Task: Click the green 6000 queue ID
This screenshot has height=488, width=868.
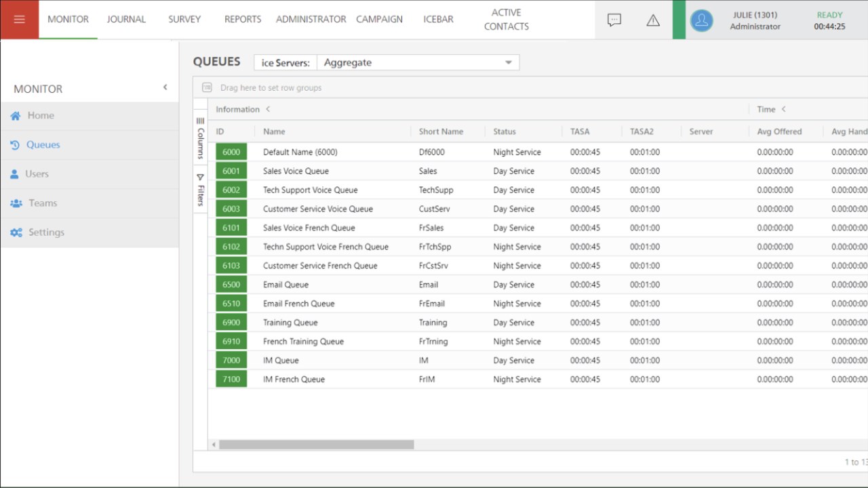Action: coord(231,152)
